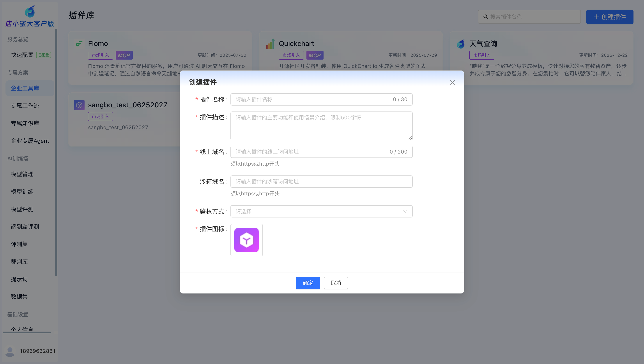Click the 确定 button
The height and width of the screenshot is (364, 644).
point(308,283)
